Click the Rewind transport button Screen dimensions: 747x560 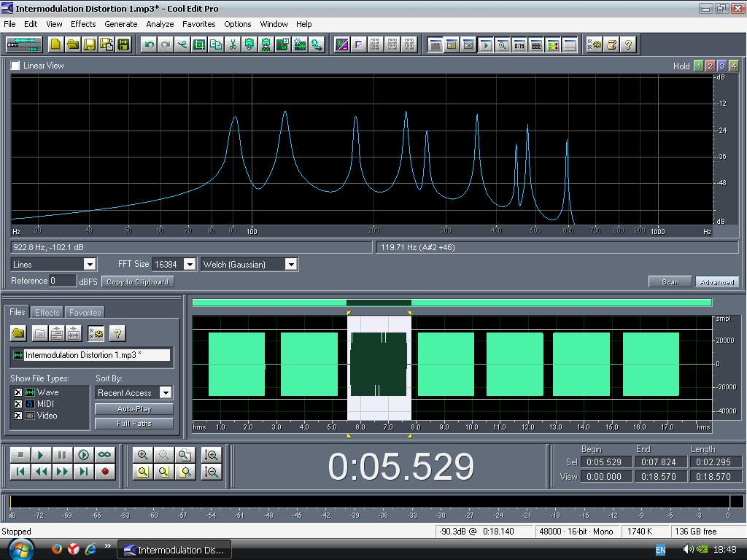[41, 472]
